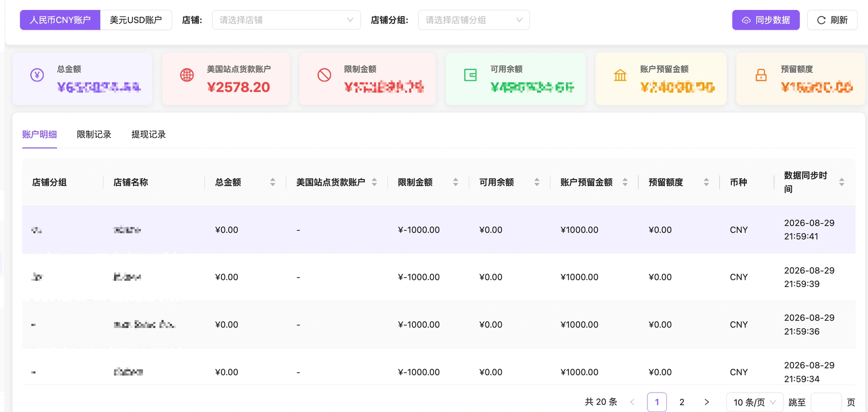Click the ¥2578.20 amount on the card

pyautogui.click(x=239, y=87)
